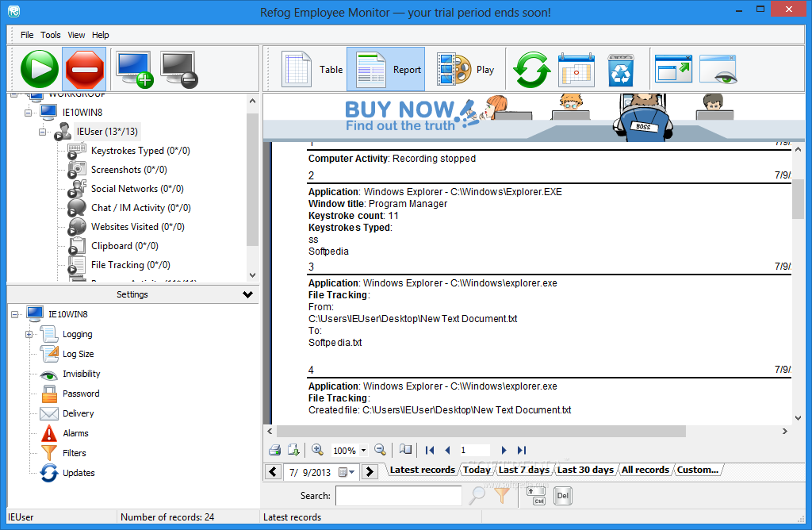Screen dimensions: 812x530
Task: Select Screenshots log category
Action: click(x=129, y=170)
